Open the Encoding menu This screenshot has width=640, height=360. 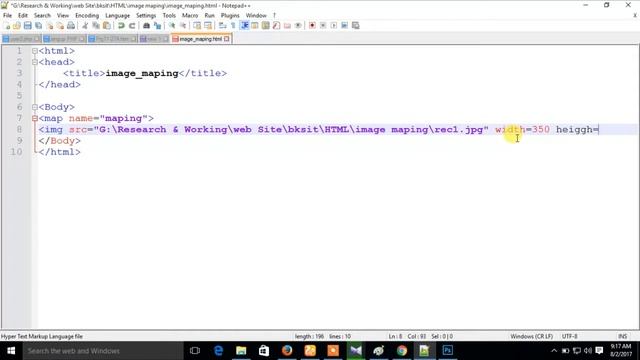[87, 16]
